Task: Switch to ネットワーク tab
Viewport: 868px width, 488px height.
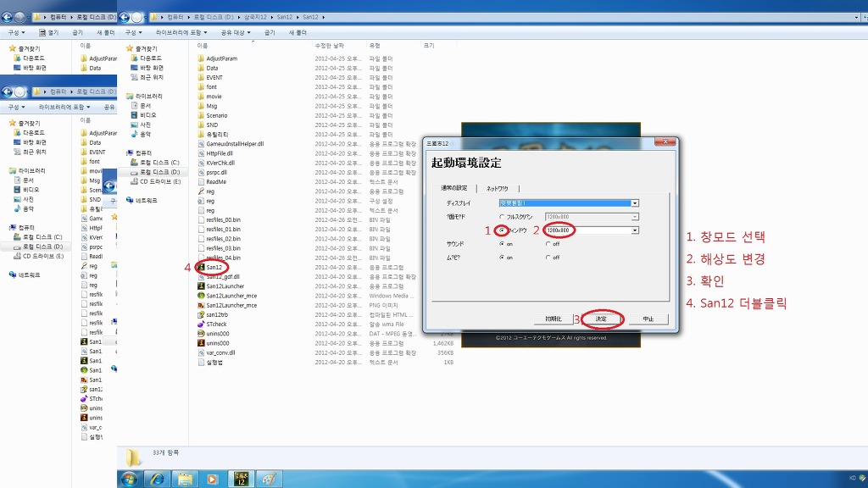Action: (x=497, y=189)
